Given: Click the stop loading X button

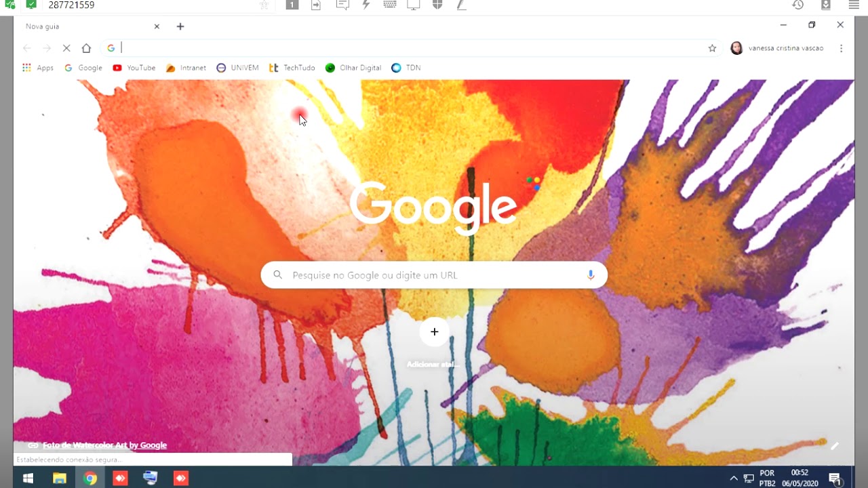Looking at the screenshot, I should pos(66,48).
